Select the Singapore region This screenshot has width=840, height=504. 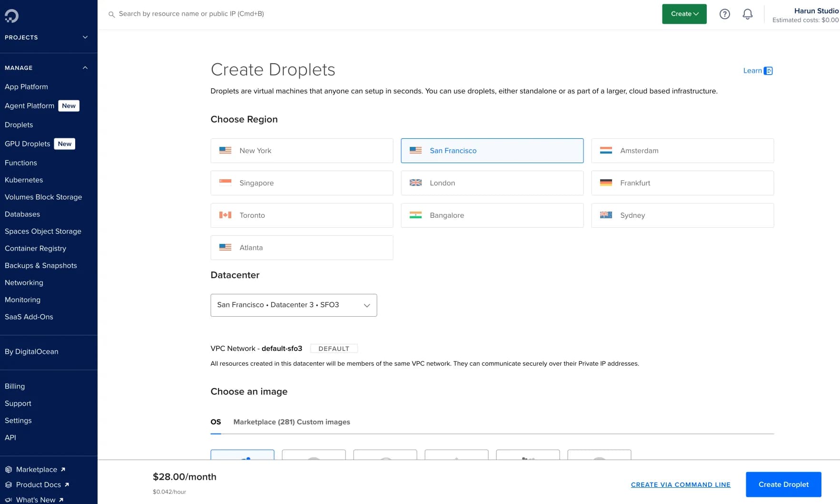(x=302, y=183)
